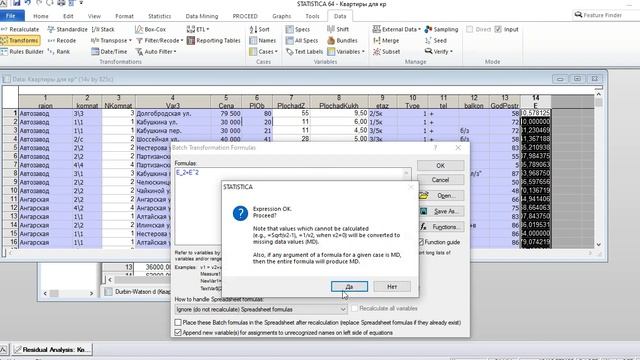Click OK in Batch Transformation dialog

click(x=441, y=166)
